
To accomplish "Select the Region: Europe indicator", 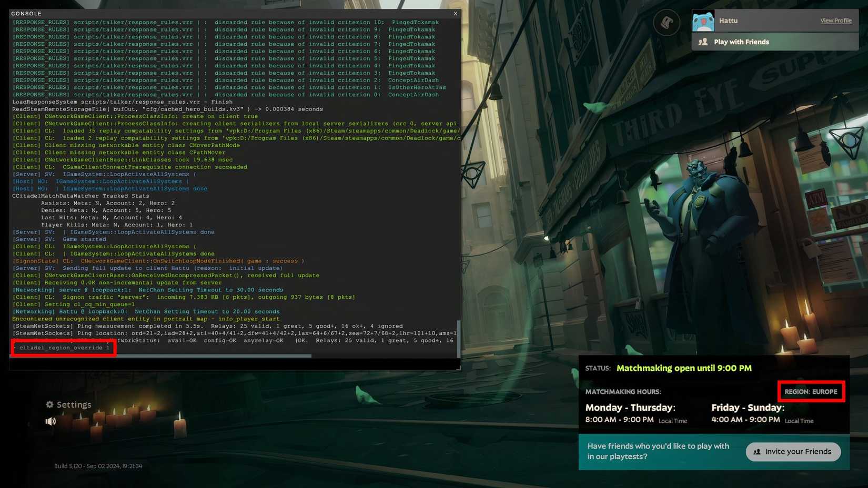I will coord(811,392).
